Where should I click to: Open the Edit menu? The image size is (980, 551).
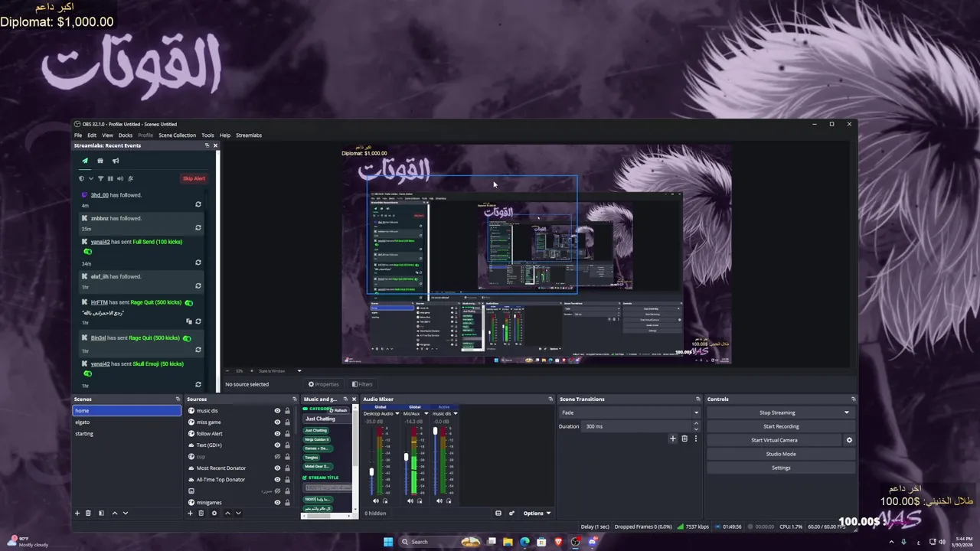tap(92, 135)
